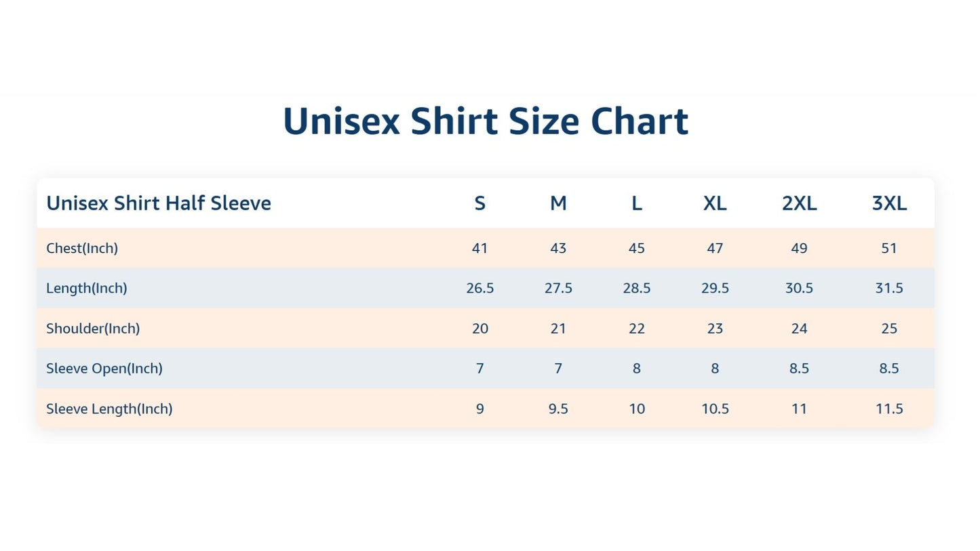Select the 'Sleeve Open(Inch)' row label
Image resolution: width=980 pixels, height=551 pixels.
[104, 369]
